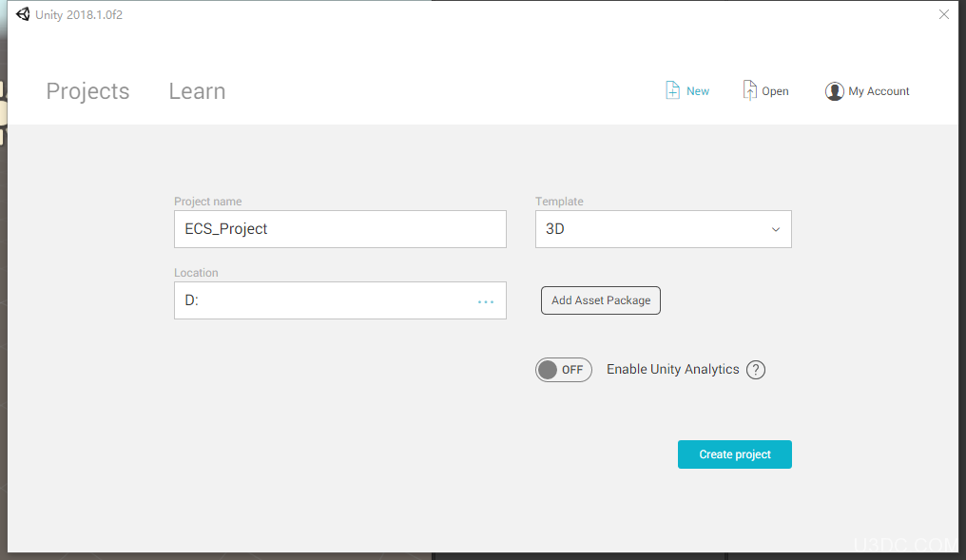Switch to the Projects tab

click(87, 91)
